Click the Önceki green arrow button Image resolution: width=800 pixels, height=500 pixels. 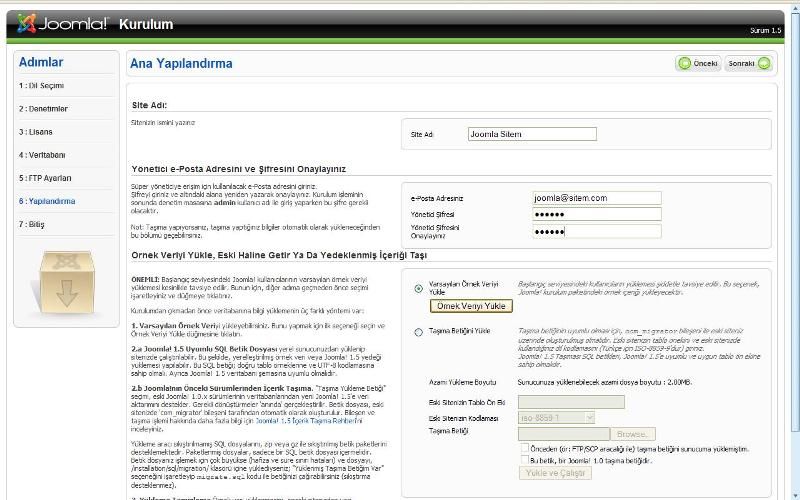click(x=698, y=63)
